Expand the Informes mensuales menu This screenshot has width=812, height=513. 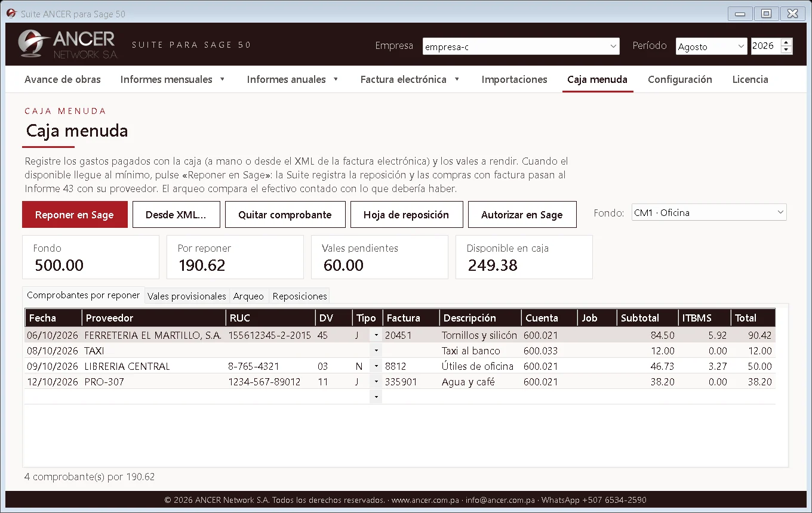pyautogui.click(x=173, y=79)
